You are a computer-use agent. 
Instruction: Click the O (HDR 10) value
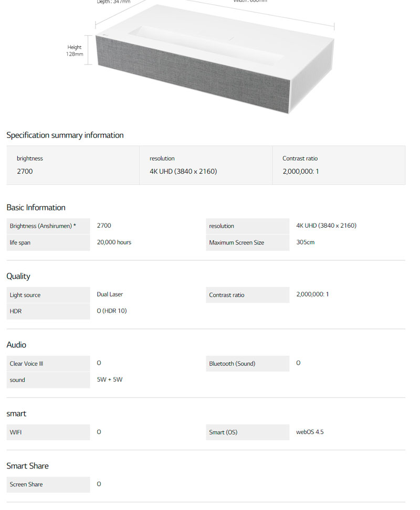pyautogui.click(x=112, y=311)
